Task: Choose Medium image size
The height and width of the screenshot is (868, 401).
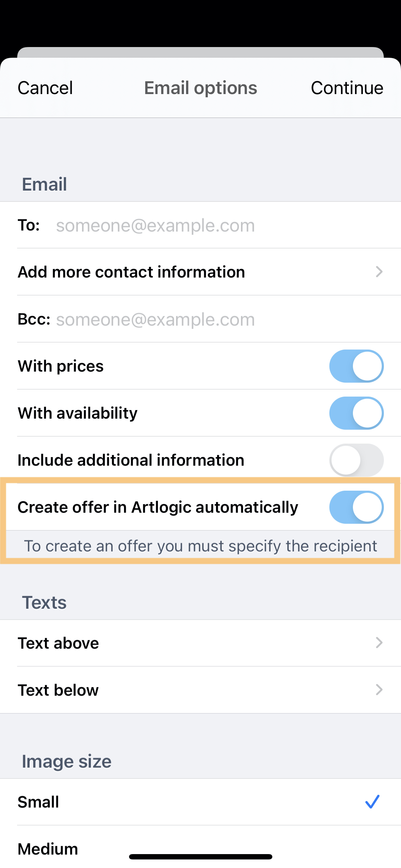Action: (x=48, y=849)
